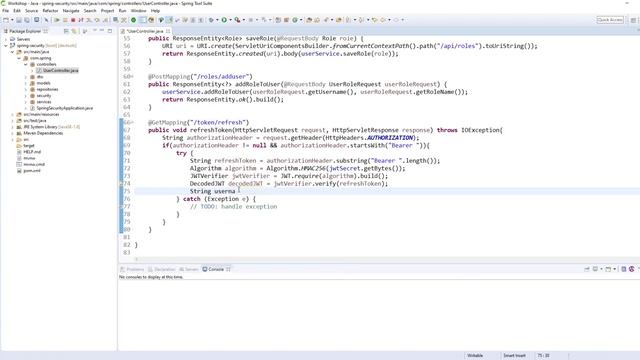
Task: Select pom.xml in Package Explorer
Action: [x=31, y=171]
